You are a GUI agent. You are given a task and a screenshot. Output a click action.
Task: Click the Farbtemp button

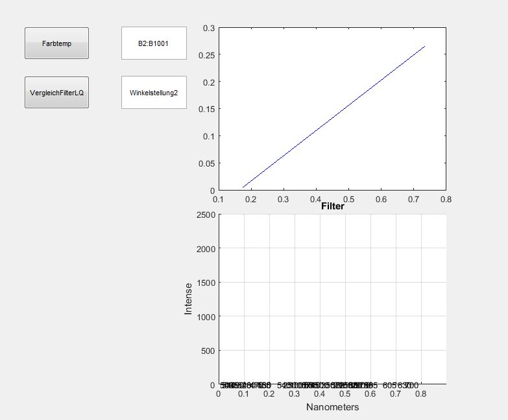(x=56, y=43)
